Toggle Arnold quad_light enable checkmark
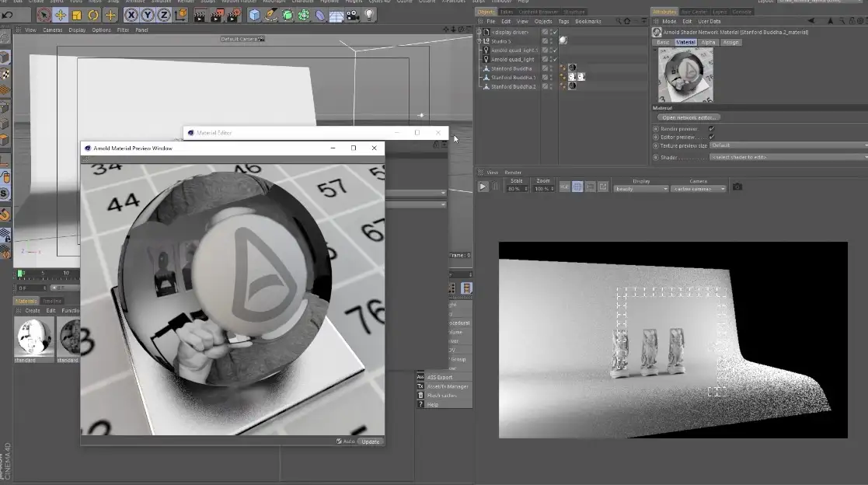The image size is (868, 485). tap(555, 59)
